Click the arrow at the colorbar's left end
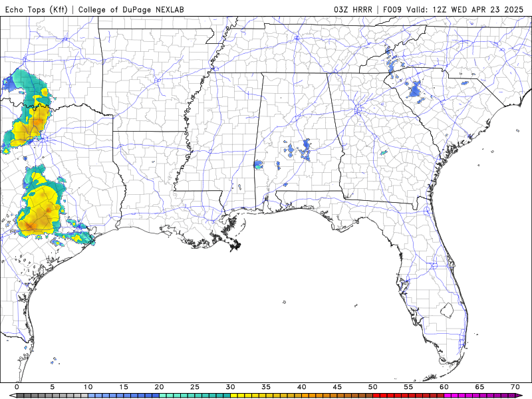 pyautogui.click(x=13, y=396)
